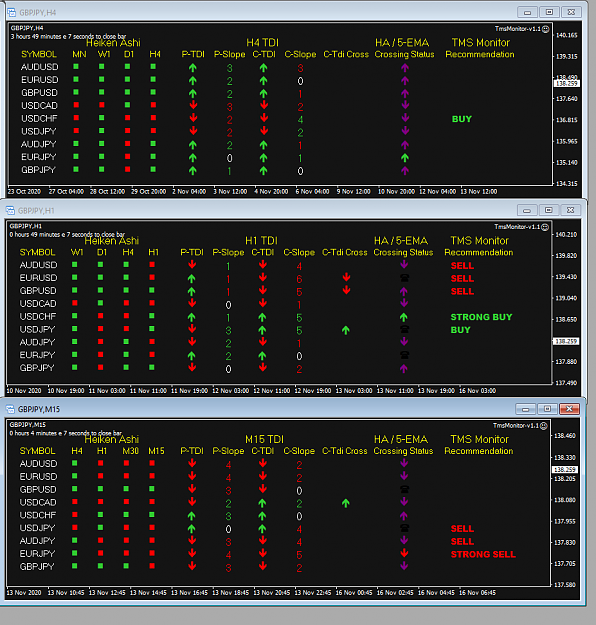596x625 pixels.
Task: Click BUY recommendation for USDJPY, H1 window
Action: 460,330
